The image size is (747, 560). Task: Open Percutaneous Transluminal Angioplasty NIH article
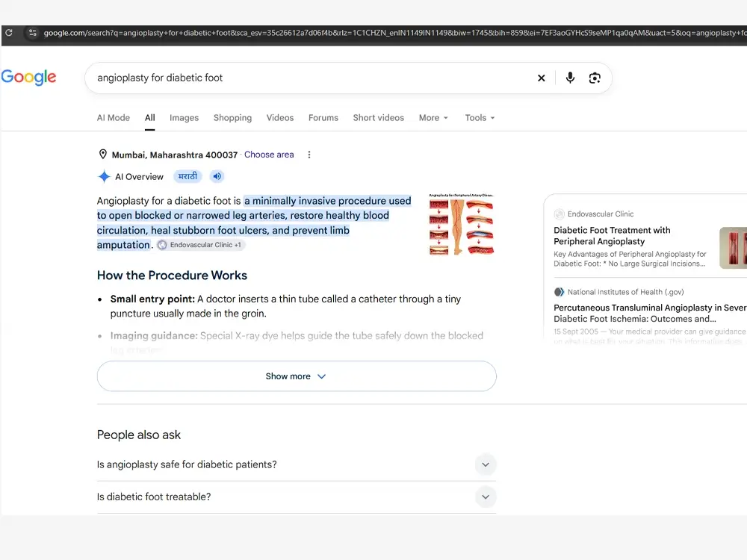(x=650, y=314)
